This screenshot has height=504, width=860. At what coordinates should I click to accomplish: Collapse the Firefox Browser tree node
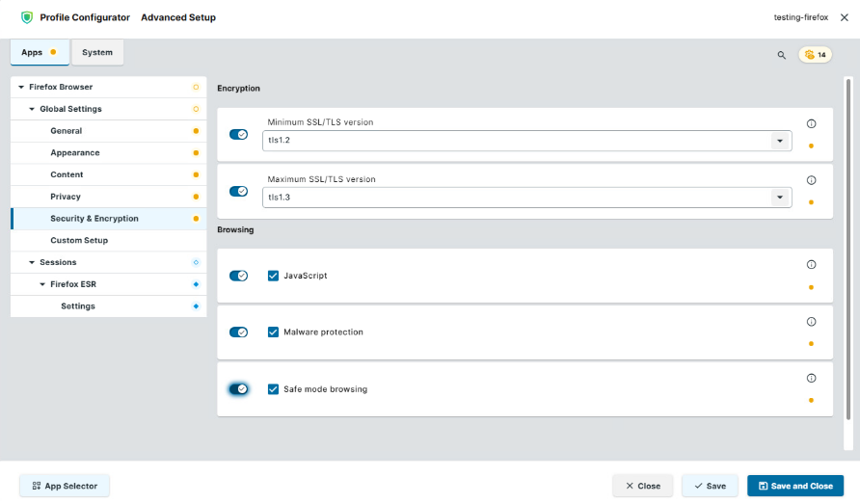coord(21,87)
